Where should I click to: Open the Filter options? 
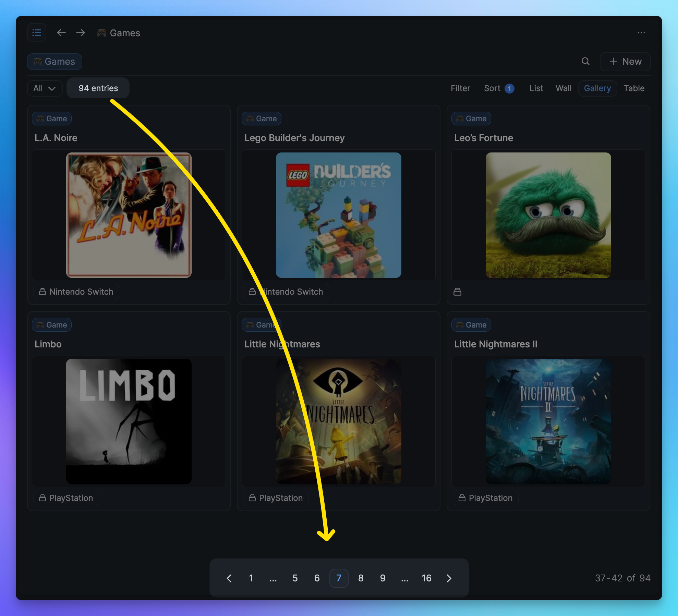[x=460, y=88]
